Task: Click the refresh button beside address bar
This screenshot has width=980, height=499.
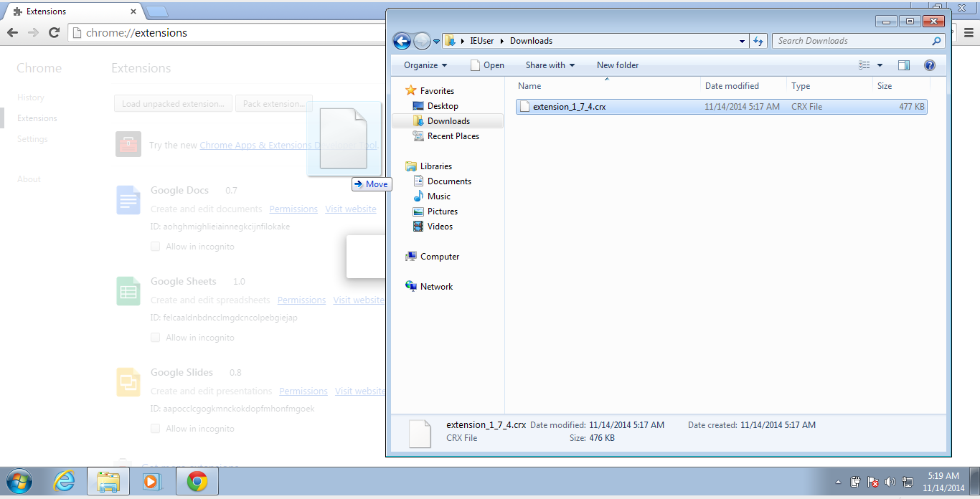Action: (758, 41)
